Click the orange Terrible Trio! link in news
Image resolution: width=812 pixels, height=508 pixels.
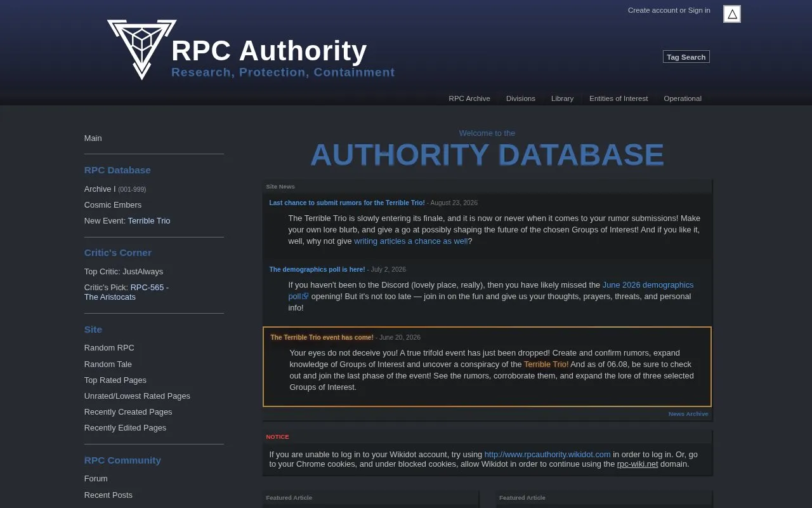[x=546, y=364]
